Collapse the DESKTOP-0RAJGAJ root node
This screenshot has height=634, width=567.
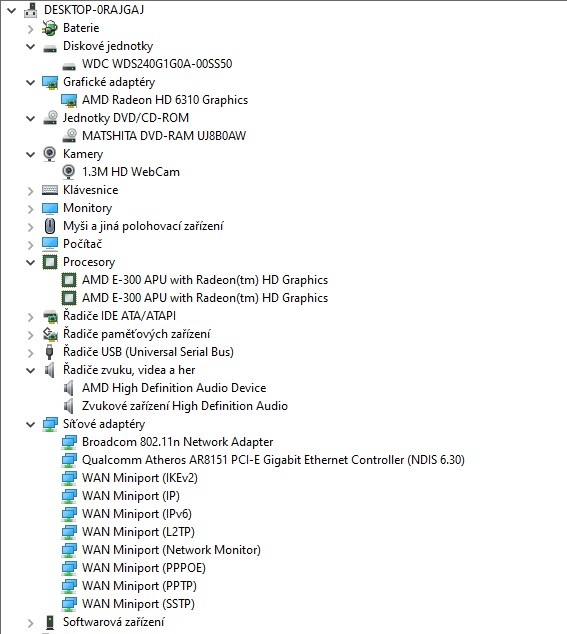[12, 10]
